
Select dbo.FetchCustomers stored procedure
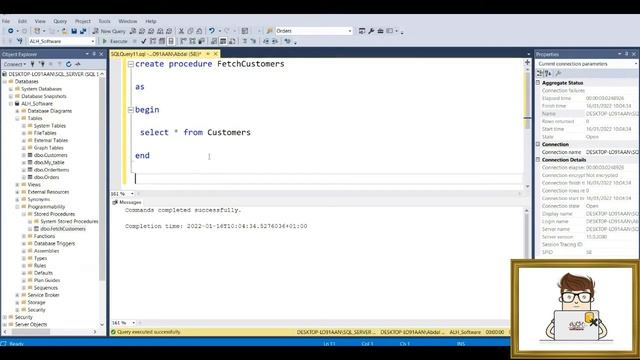[x=63, y=229]
